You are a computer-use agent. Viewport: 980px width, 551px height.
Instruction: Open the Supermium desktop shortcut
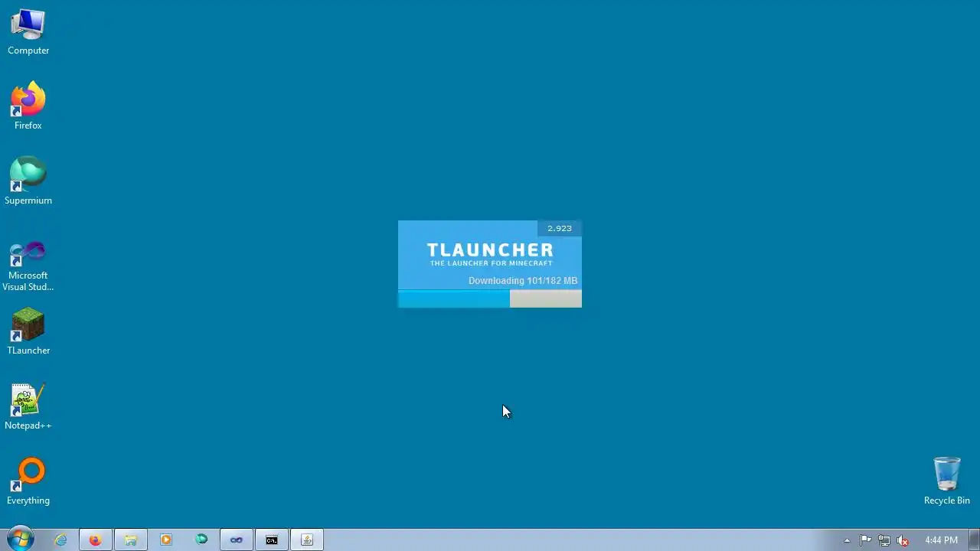(28, 181)
